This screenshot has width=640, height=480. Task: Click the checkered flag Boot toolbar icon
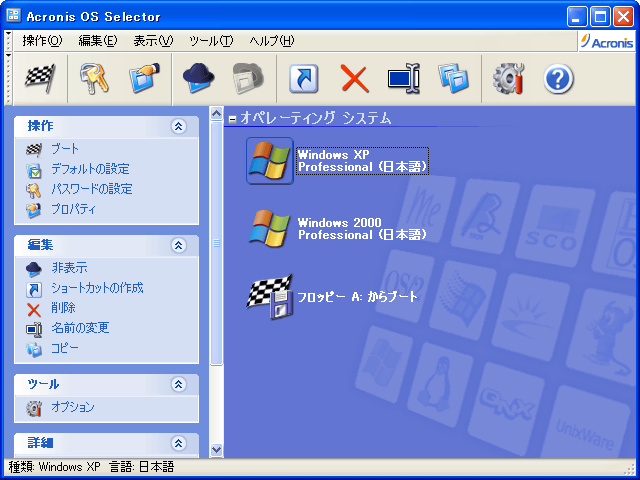(x=40, y=78)
